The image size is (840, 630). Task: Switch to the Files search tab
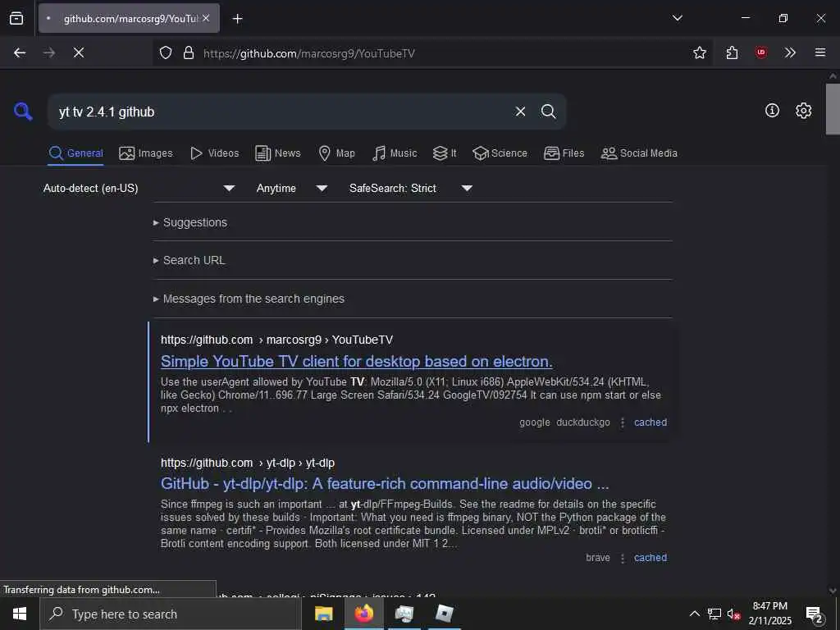(x=564, y=153)
